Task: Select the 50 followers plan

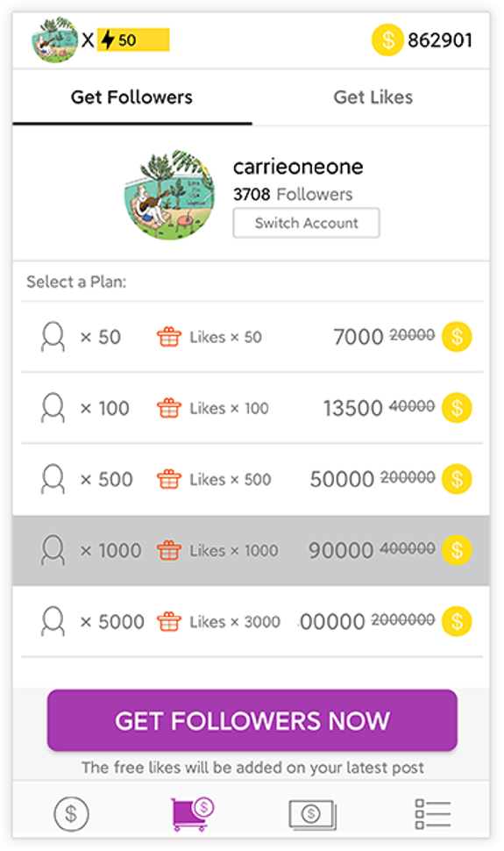Action: 252,337
